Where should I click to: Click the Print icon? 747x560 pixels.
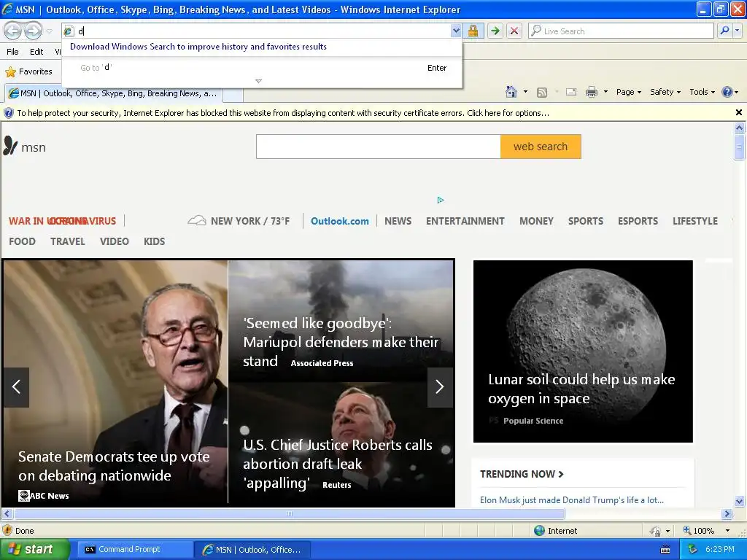click(591, 92)
